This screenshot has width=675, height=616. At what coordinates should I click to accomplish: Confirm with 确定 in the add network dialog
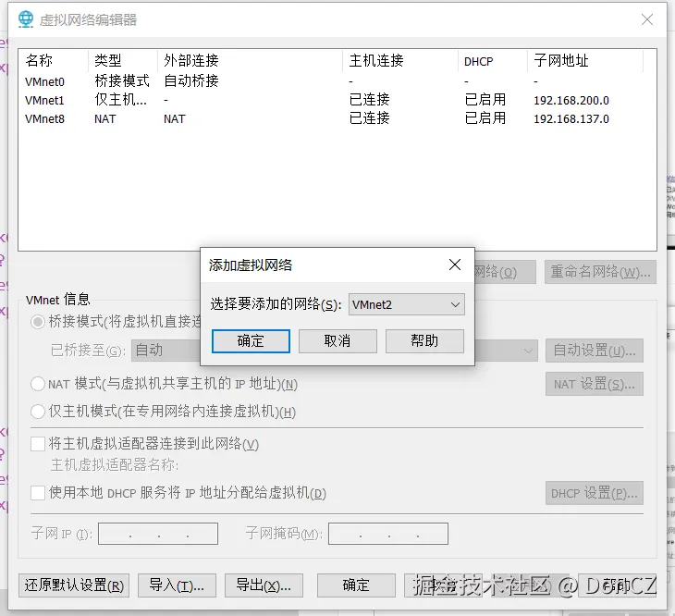click(251, 341)
